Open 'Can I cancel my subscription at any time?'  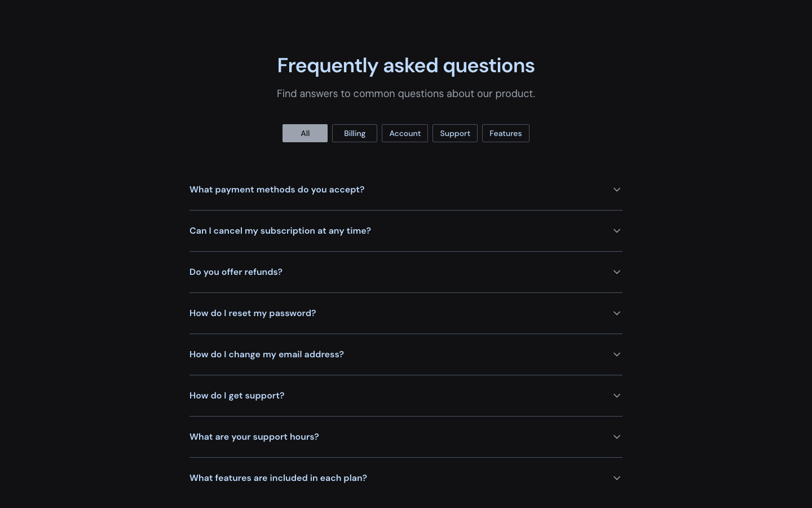(280, 231)
